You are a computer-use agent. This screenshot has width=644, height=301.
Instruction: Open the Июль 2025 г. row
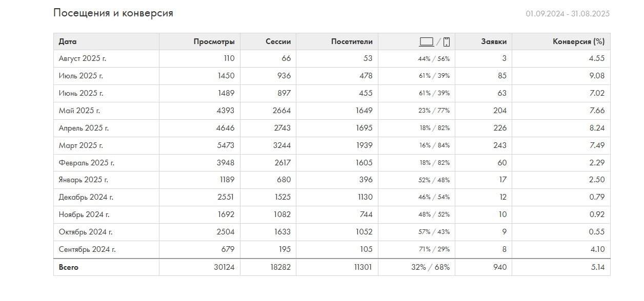[x=81, y=76]
